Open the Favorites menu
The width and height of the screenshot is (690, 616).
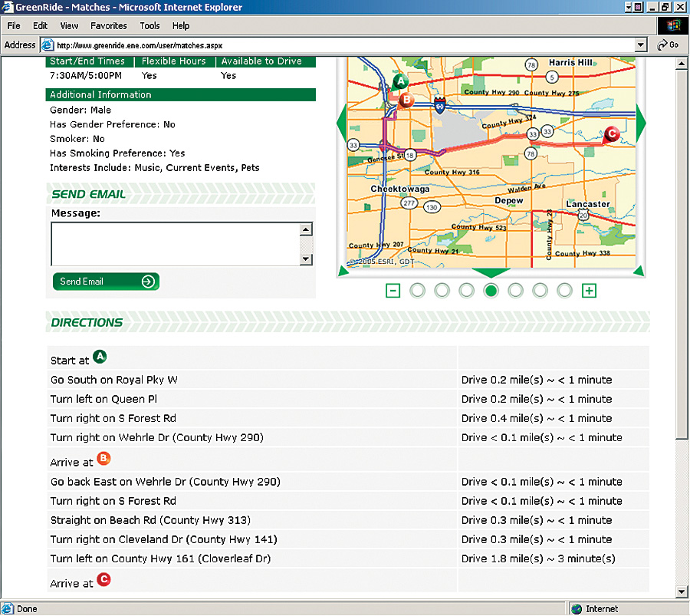[109, 25]
